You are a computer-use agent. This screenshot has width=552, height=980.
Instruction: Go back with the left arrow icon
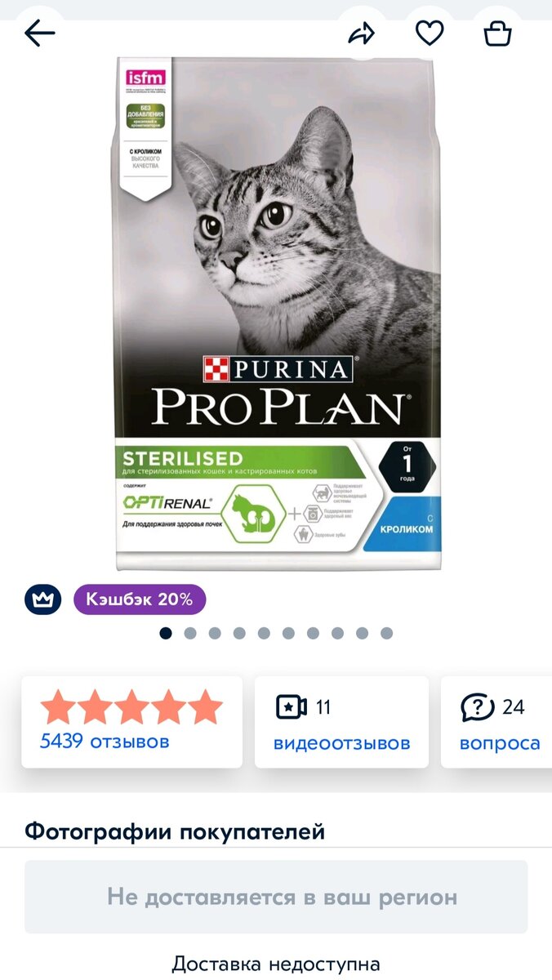point(40,33)
